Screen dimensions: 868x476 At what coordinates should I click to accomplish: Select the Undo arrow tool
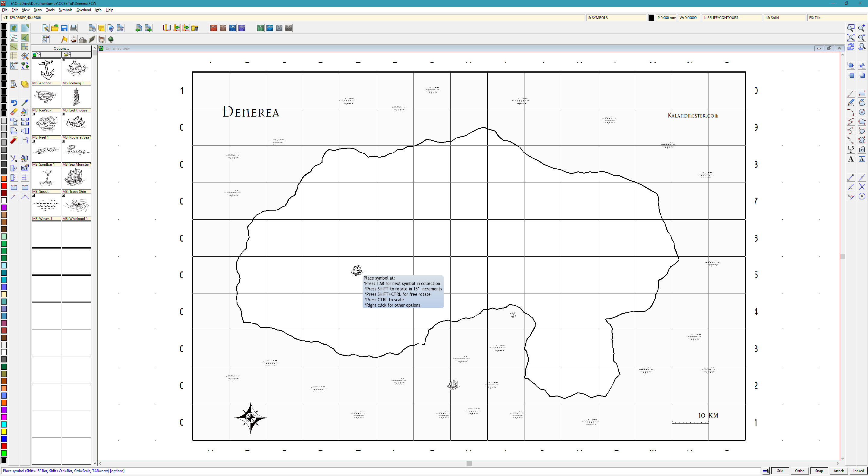click(x=14, y=103)
